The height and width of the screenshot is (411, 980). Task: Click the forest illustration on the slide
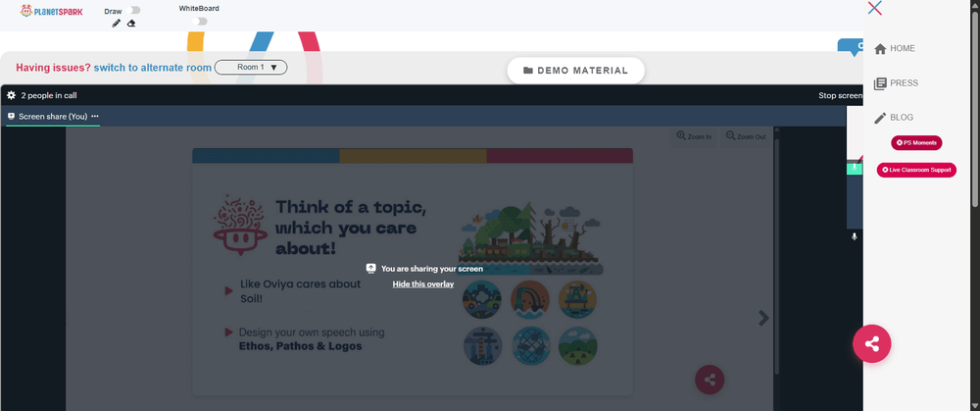tap(530, 237)
